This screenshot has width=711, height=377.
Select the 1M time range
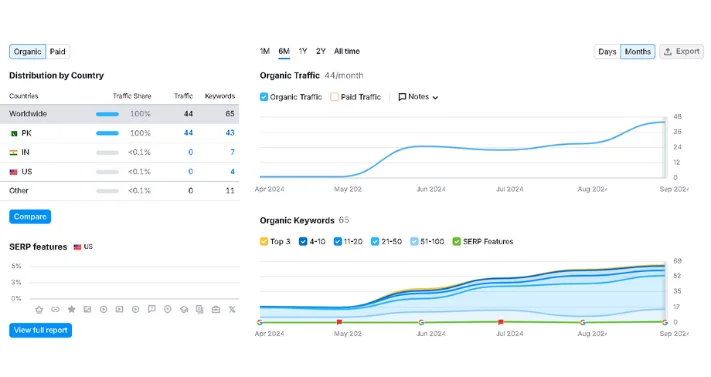265,51
